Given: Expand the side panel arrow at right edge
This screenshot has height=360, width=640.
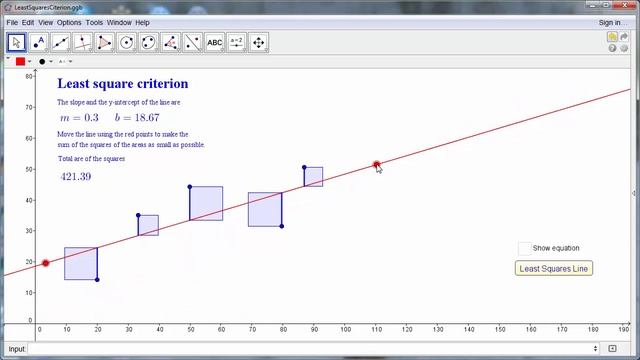Looking at the screenshot, I should 634,193.
